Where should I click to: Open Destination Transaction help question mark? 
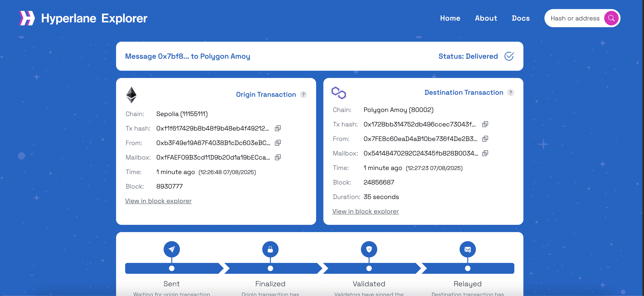(510, 93)
